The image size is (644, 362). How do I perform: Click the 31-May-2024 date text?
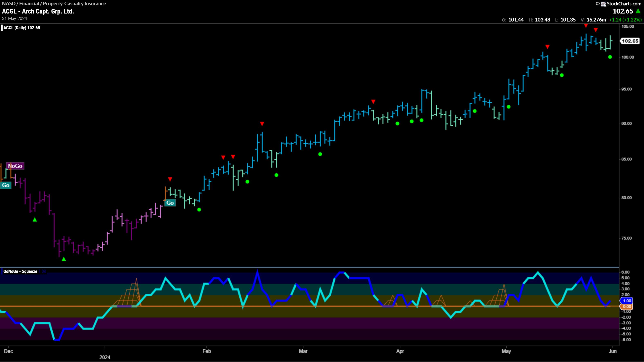coord(15,18)
